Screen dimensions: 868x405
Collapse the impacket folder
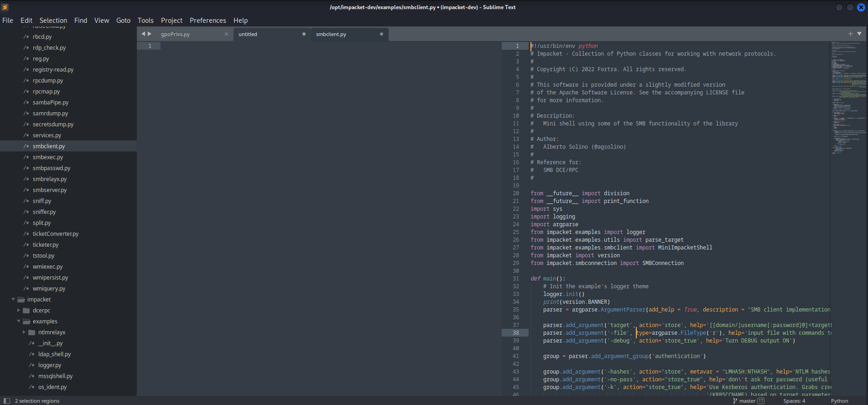[13, 300]
